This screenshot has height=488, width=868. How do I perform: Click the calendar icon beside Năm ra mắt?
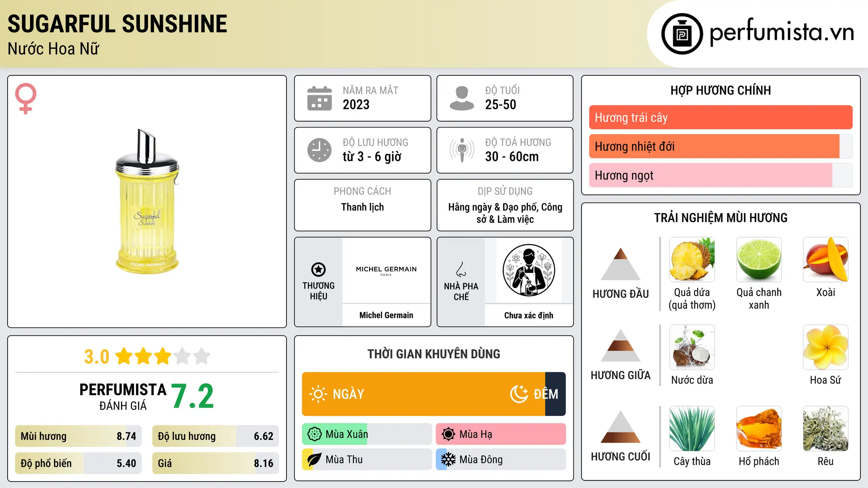pyautogui.click(x=320, y=98)
